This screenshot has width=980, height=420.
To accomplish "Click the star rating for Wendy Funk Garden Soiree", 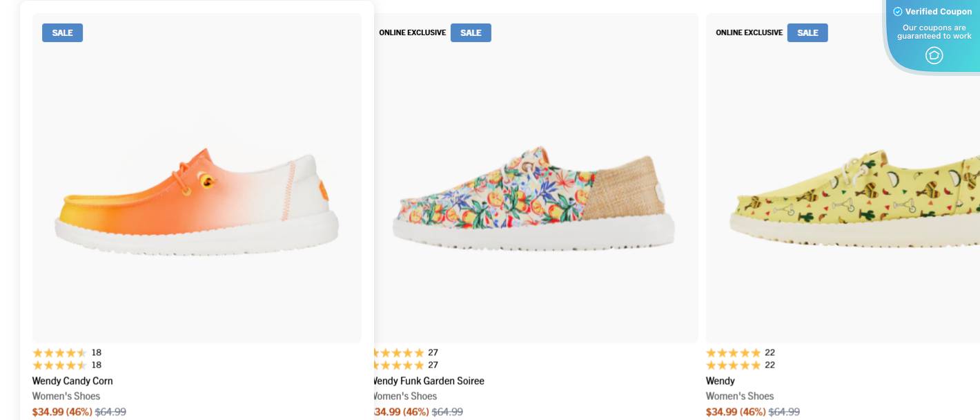I will pyautogui.click(x=398, y=353).
